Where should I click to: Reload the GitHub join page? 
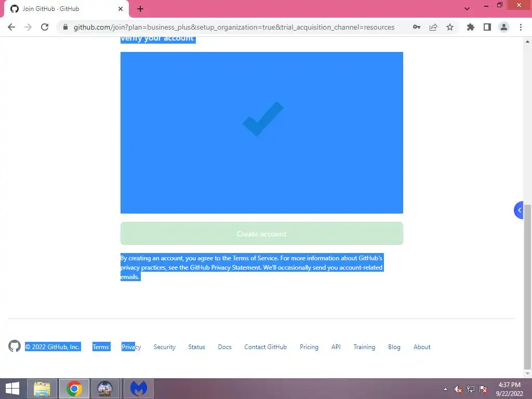pyautogui.click(x=45, y=27)
